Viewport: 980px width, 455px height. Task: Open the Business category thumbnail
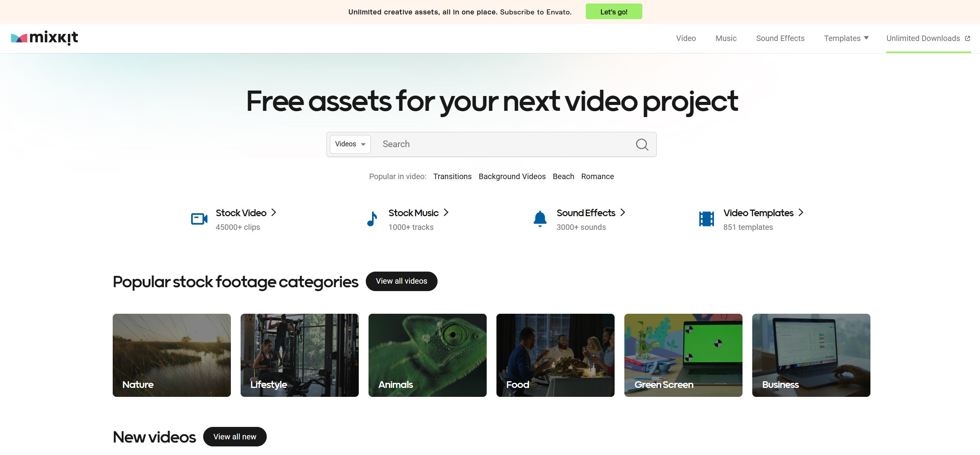(811, 355)
